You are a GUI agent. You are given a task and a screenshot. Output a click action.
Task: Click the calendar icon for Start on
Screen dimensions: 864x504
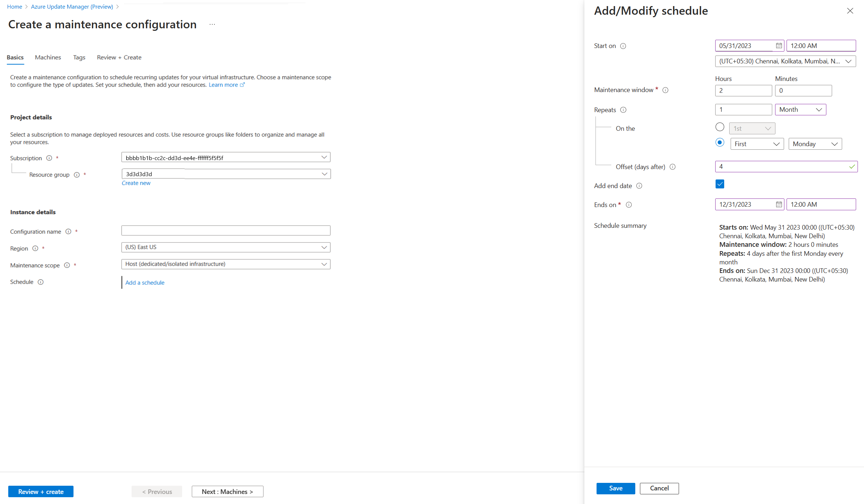click(778, 45)
